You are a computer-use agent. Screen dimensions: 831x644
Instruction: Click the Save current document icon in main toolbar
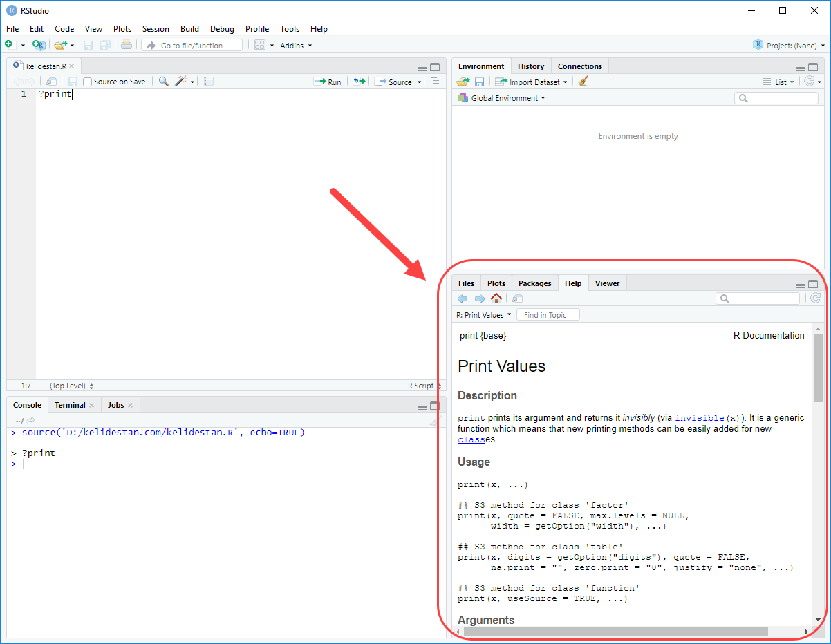tap(88, 45)
